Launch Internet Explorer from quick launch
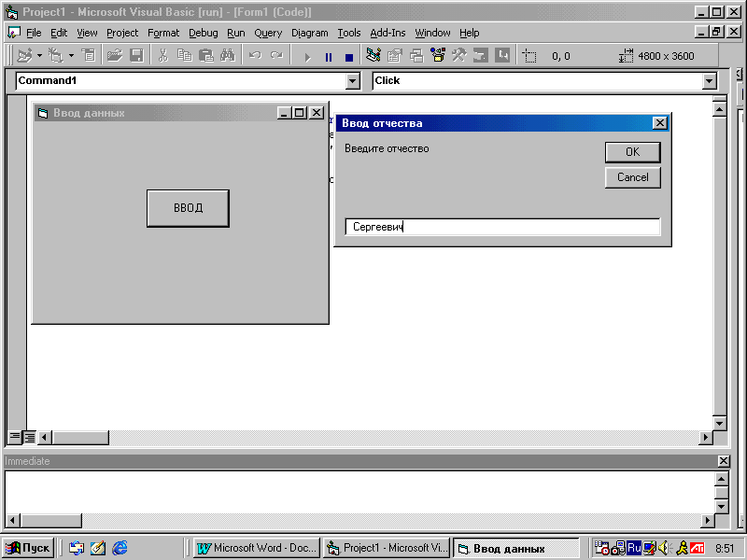The width and height of the screenshot is (747, 560). tap(120, 548)
